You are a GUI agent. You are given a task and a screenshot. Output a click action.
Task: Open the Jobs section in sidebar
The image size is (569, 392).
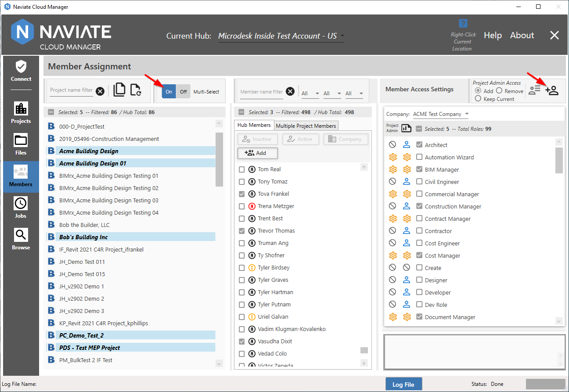[21, 208]
